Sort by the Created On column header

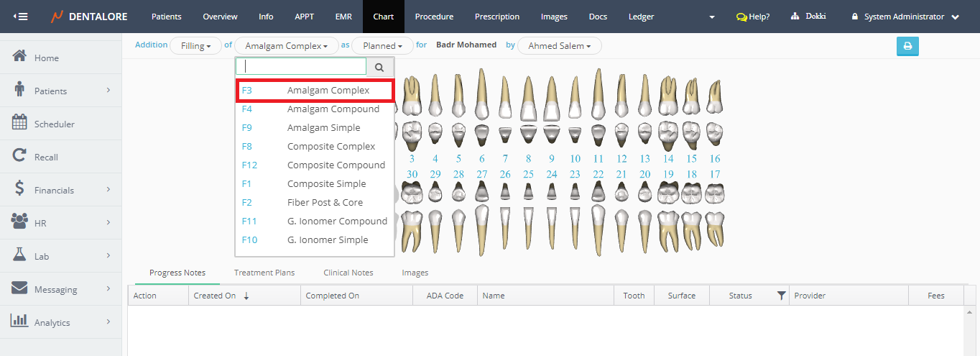click(x=215, y=296)
